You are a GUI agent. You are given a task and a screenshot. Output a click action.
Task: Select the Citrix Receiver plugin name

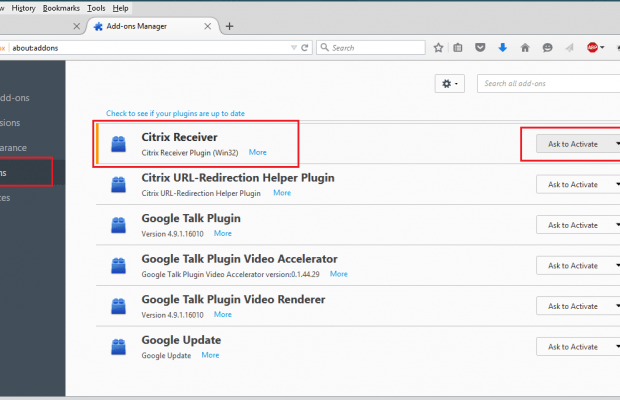(180, 137)
